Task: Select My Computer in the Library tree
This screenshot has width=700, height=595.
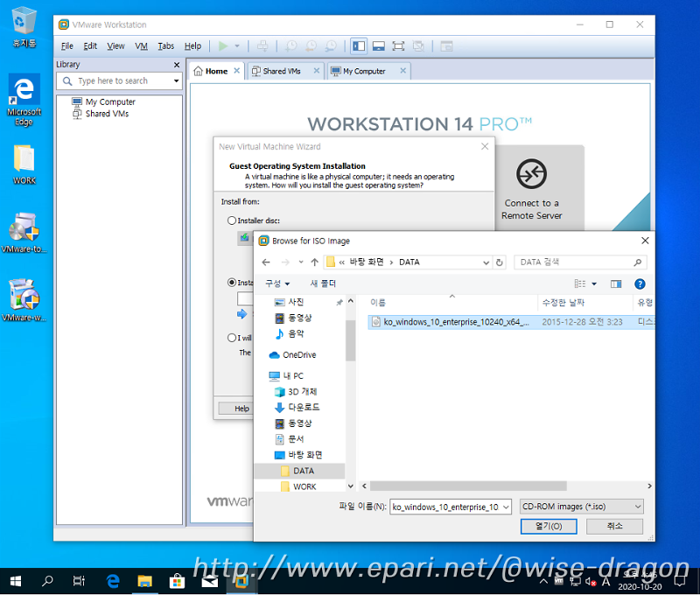Action: 103,101
